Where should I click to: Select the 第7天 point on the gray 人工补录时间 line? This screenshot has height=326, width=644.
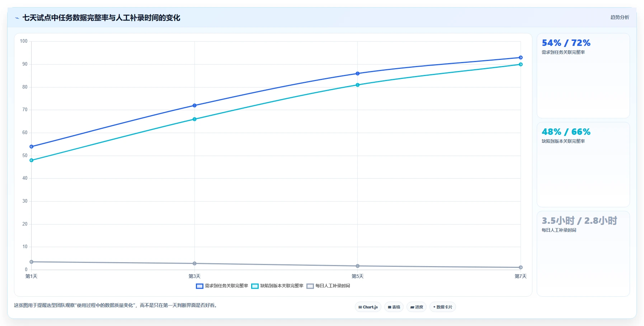coord(521,268)
